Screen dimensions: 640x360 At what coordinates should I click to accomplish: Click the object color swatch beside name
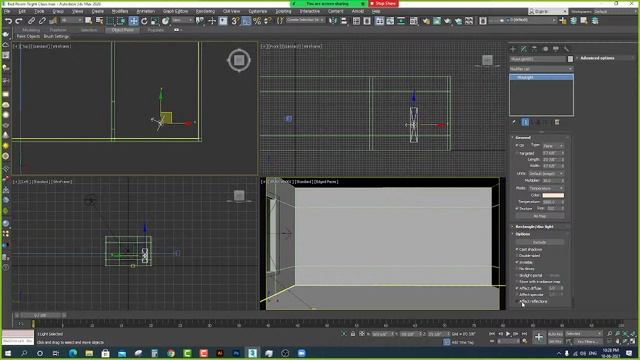[570, 59]
